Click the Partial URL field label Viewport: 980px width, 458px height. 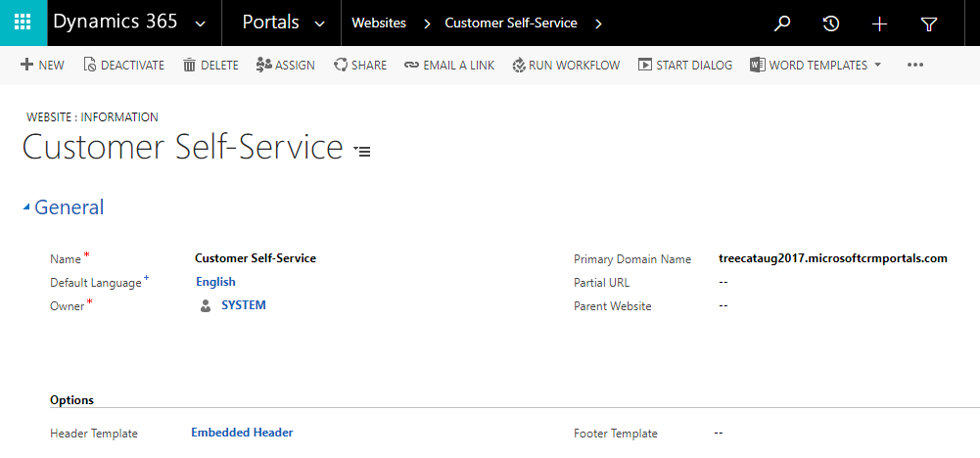point(601,283)
